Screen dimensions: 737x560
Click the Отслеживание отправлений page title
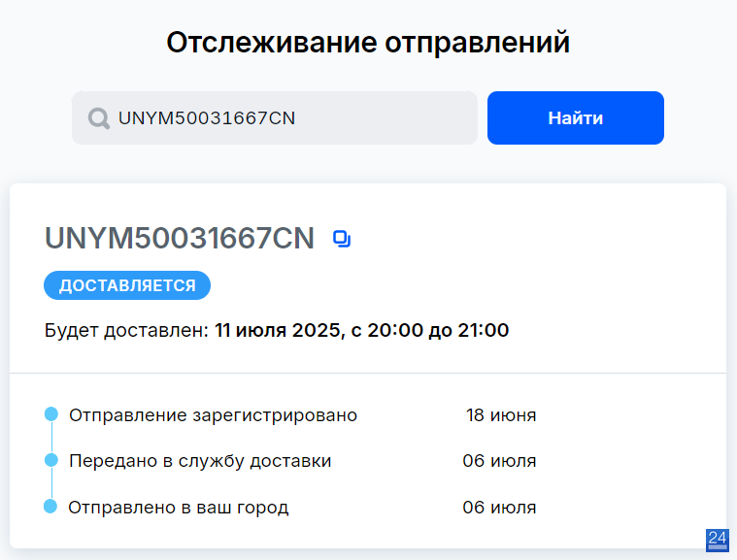coord(368,43)
